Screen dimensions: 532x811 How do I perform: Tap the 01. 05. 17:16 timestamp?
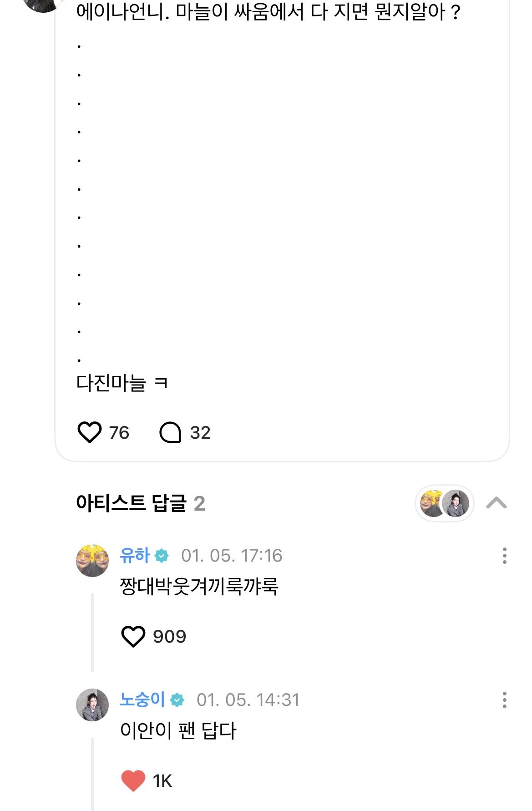(x=232, y=556)
